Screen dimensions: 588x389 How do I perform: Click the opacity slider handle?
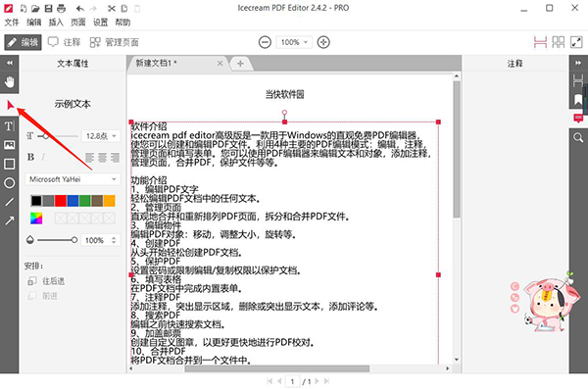point(74,240)
